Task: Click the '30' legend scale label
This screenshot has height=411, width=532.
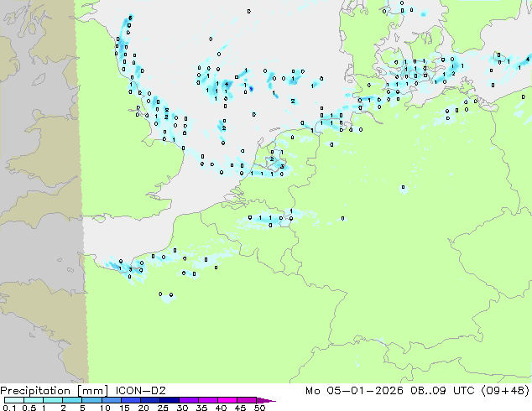Action: (x=182, y=408)
